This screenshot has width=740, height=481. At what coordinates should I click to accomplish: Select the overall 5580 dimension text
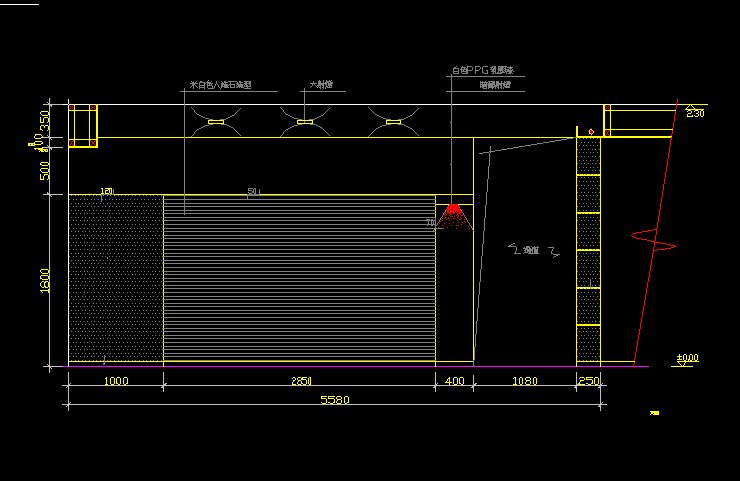(x=334, y=400)
